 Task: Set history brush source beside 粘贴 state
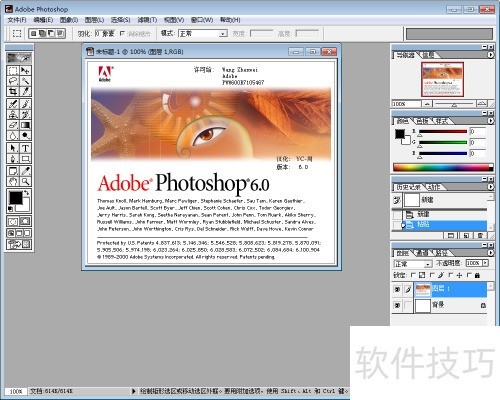pos(397,225)
